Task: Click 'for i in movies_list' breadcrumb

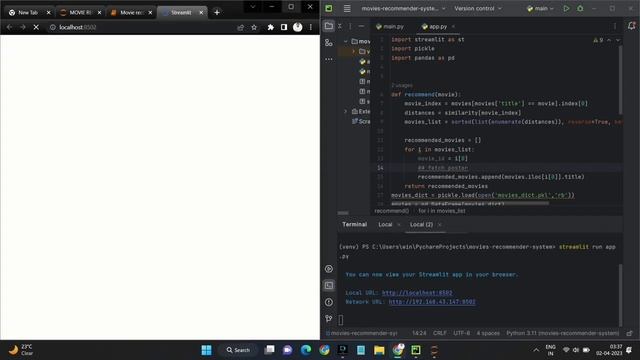Action: [x=442, y=211]
